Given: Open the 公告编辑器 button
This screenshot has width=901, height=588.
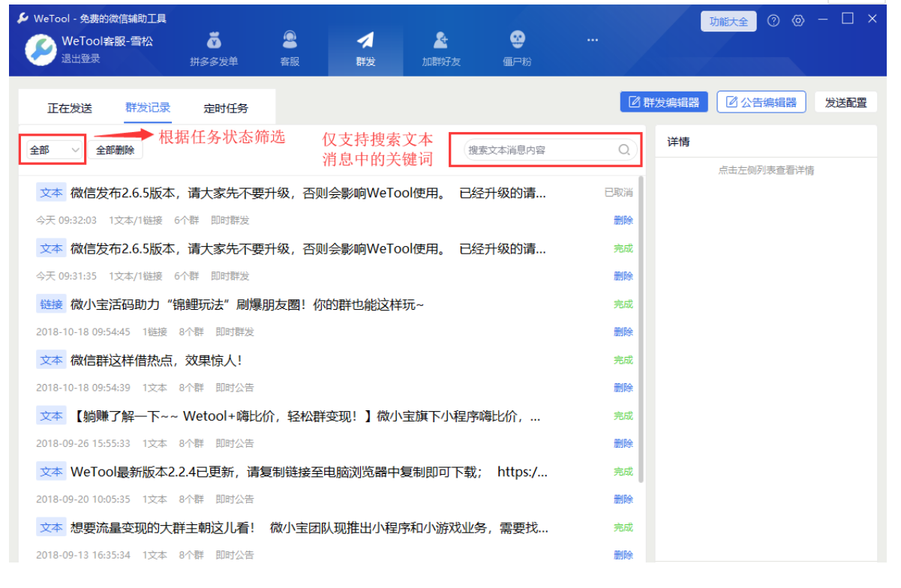Looking at the screenshot, I should tap(761, 102).
